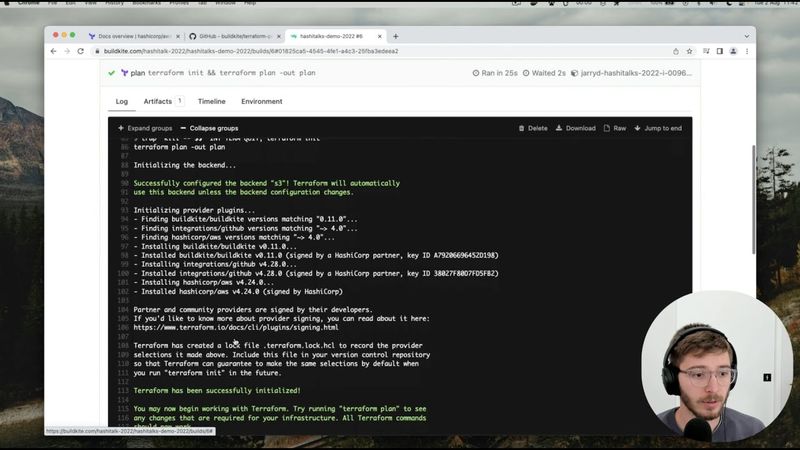Click the terraform.io signing docs URL
This screenshot has height=450, width=800.
[236, 328]
